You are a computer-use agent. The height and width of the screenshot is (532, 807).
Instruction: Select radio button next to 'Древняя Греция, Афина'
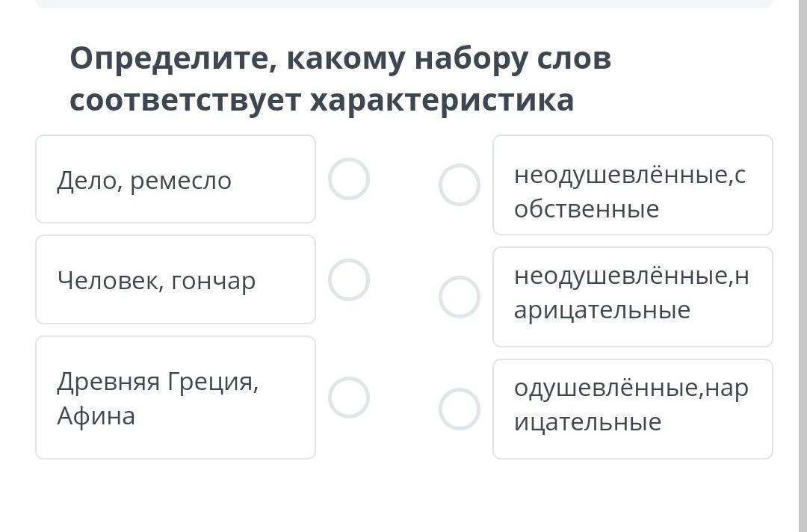[x=349, y=398]
